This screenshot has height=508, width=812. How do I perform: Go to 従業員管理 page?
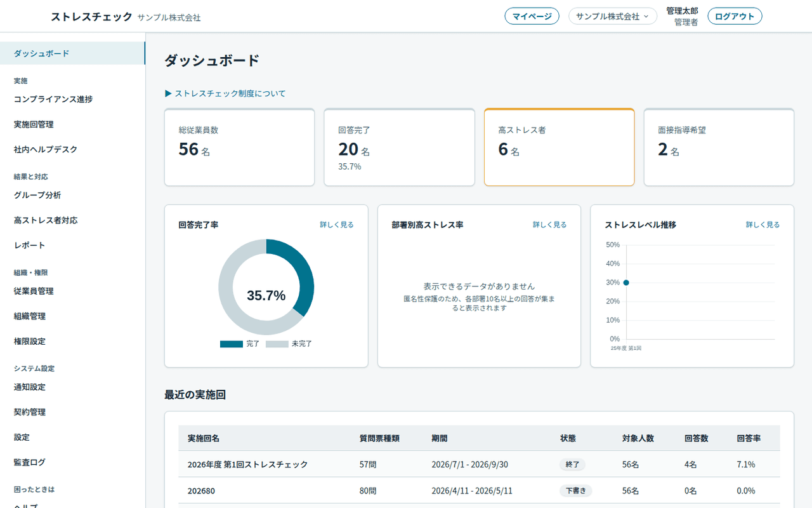pos(72,291)
